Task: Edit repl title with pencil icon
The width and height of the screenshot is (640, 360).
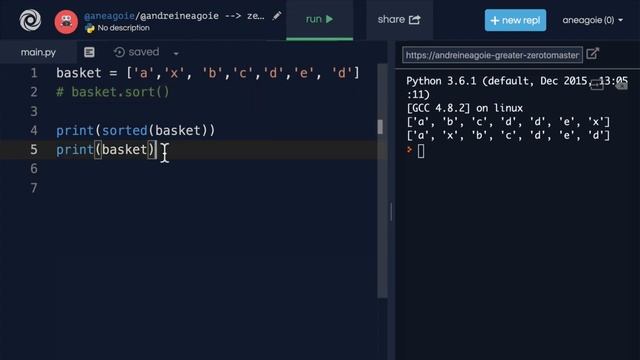Action: tap(277, 16)
